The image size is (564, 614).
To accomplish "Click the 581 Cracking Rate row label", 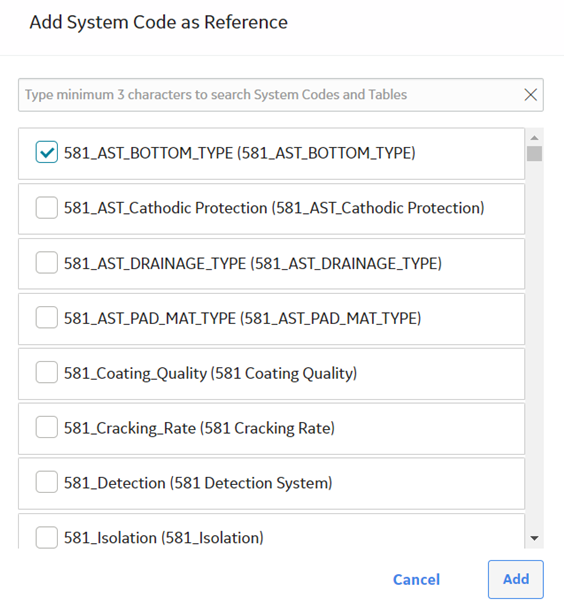I will pos(199,428).
